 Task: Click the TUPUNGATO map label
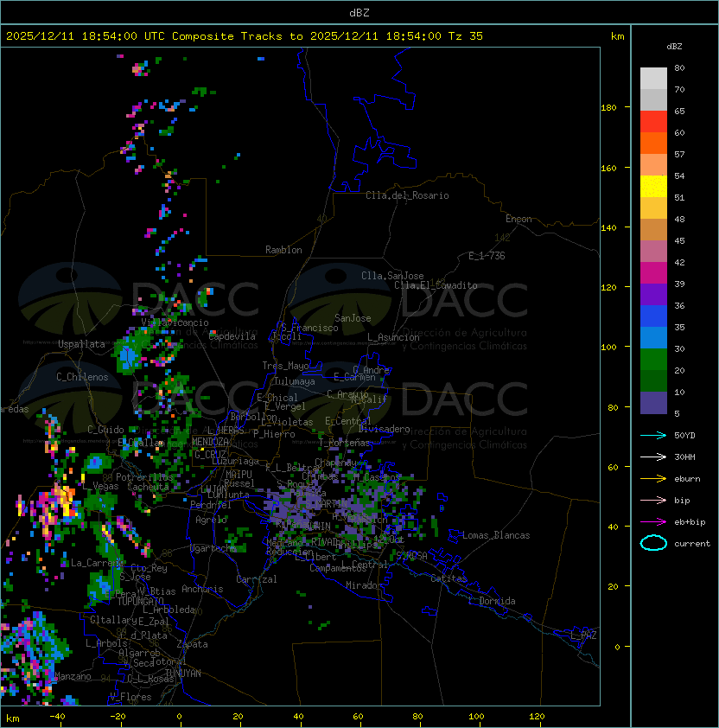(140, 601)
